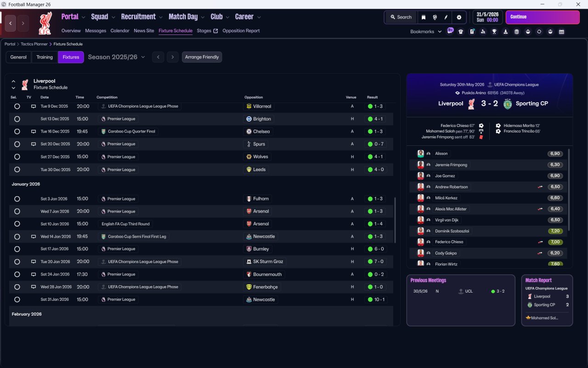Select the 31 Jan Newcastle fixture radio button
The width and height of the screenshot is (588, 368).
pyautogui.click(x=17, y=299)
